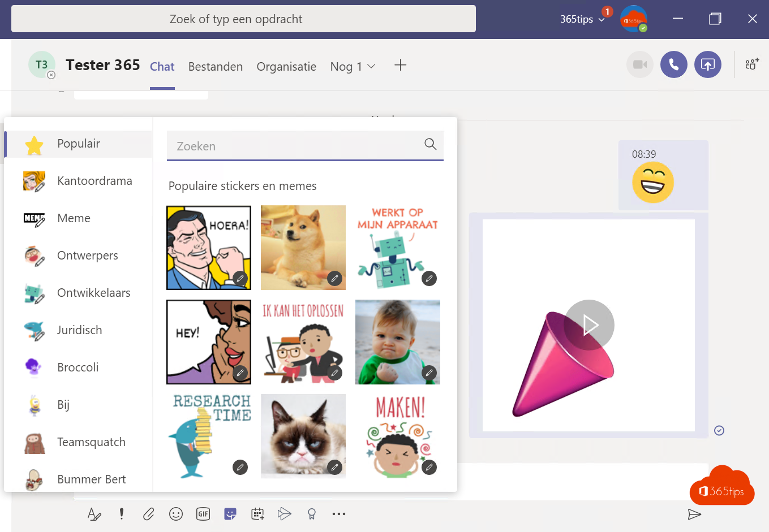Expand the 'Nog 1' tab dropdown
This screenshot has width=769, height=532.
pyautogui.click(x=352, y=66)
